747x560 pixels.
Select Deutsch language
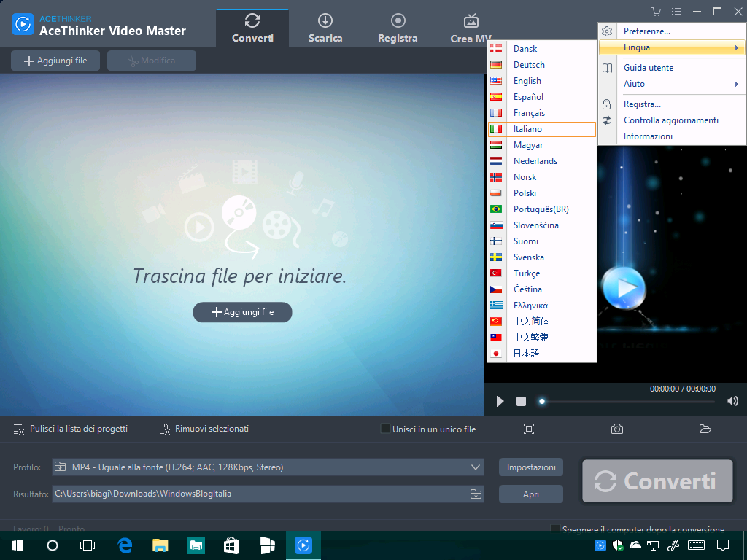542,65
